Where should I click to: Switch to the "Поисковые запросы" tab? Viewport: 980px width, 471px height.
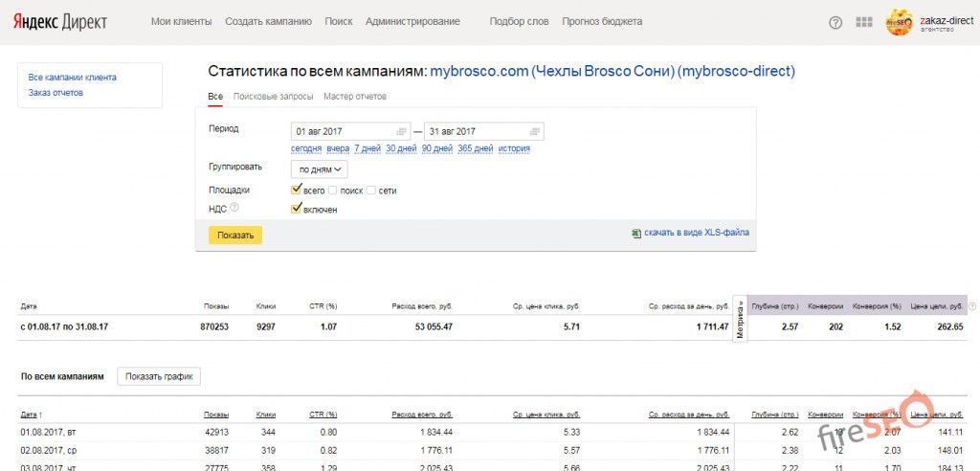coord(273,97)
